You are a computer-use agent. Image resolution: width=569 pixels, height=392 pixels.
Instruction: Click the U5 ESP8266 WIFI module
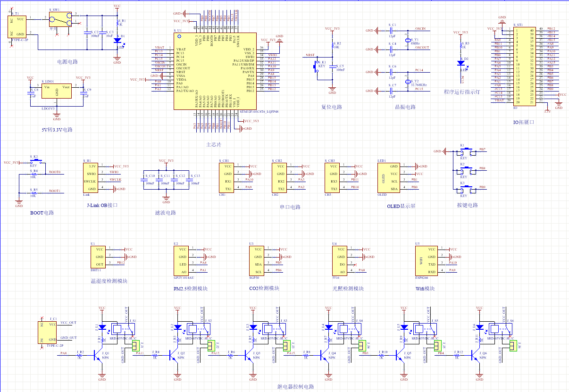(x=426, y=261)
